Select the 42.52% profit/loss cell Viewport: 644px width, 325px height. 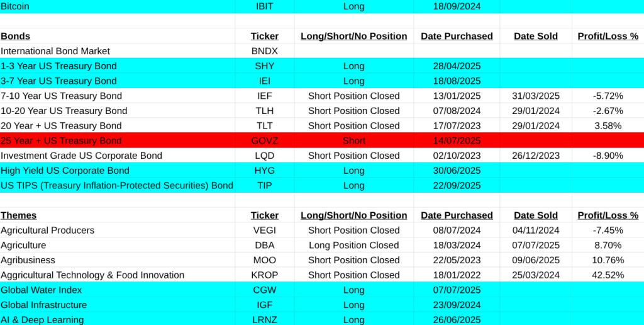coord(608,275)
